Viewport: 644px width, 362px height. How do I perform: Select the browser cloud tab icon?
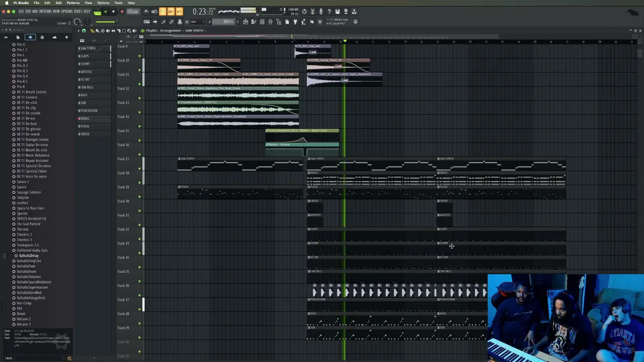tap(54, 37)
